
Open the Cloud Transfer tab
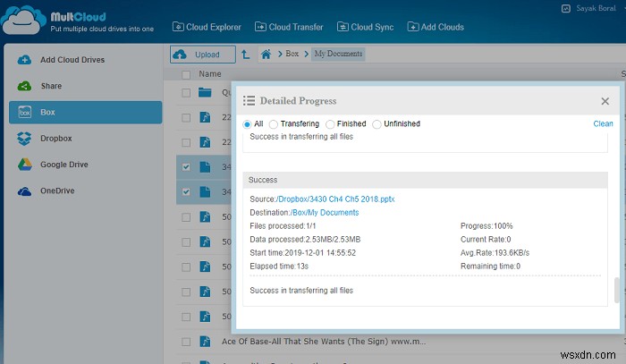pos(289,27)
